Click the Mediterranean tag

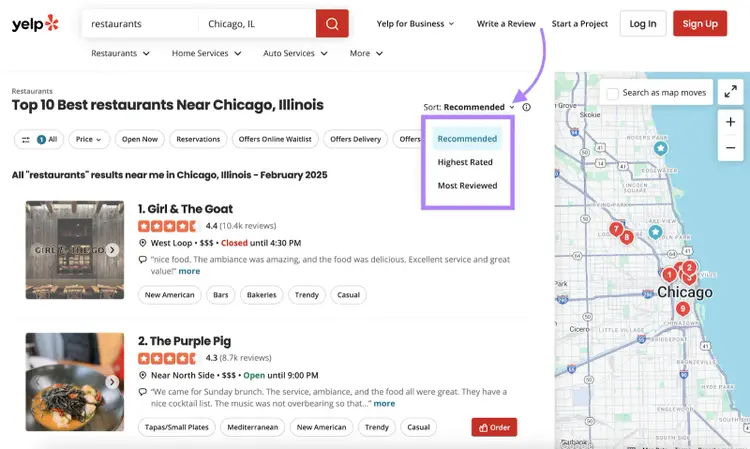(x=253, y=427)
